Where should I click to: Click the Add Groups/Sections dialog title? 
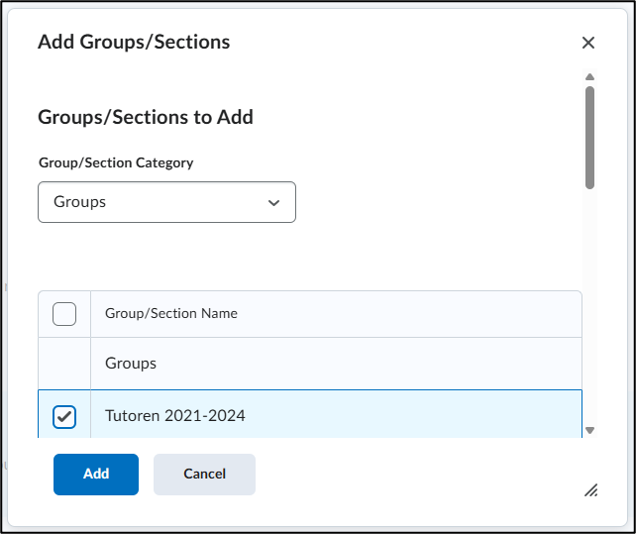point(134,42)
